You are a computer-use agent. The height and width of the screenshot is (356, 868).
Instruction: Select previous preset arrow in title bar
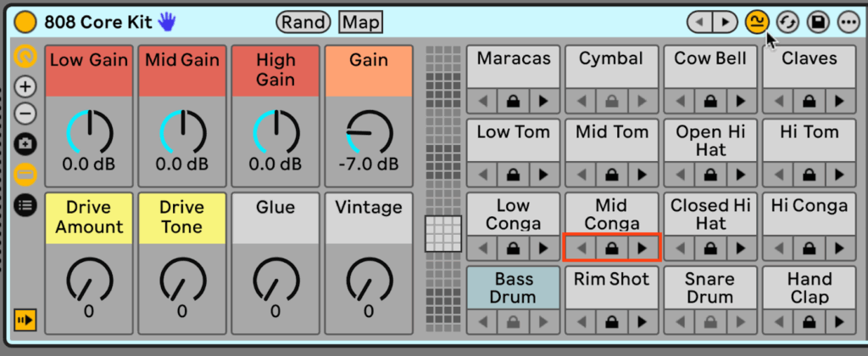point(699,22)
